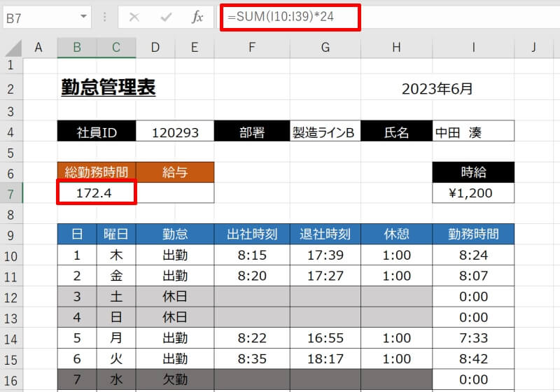Screen dimensions: 560x392
Task: Click the leaving time 17:27
Action: 325,276
